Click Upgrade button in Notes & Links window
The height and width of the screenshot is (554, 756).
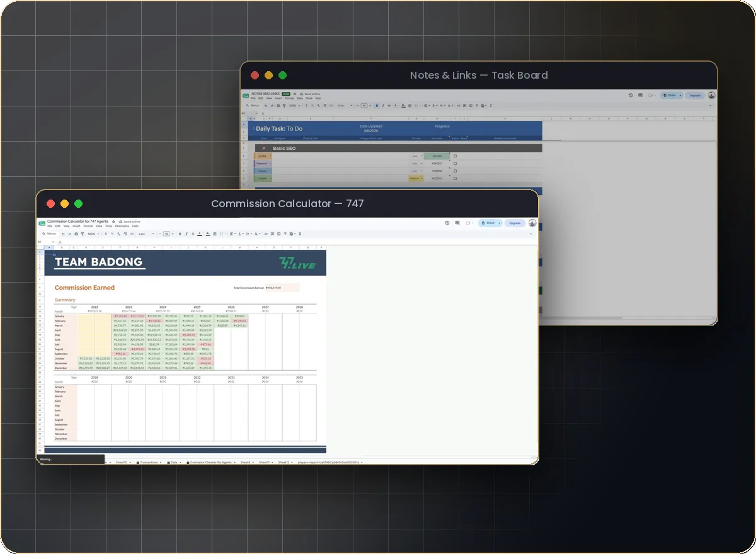695,95
